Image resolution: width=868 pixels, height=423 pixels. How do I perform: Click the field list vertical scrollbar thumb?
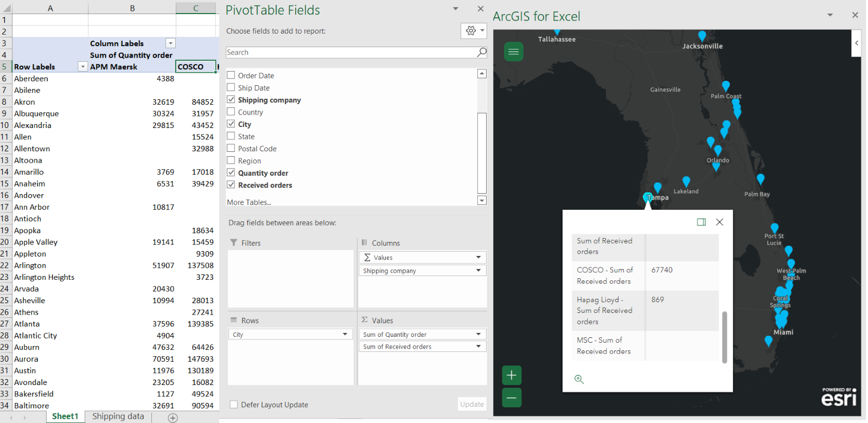tap(482, 153)
